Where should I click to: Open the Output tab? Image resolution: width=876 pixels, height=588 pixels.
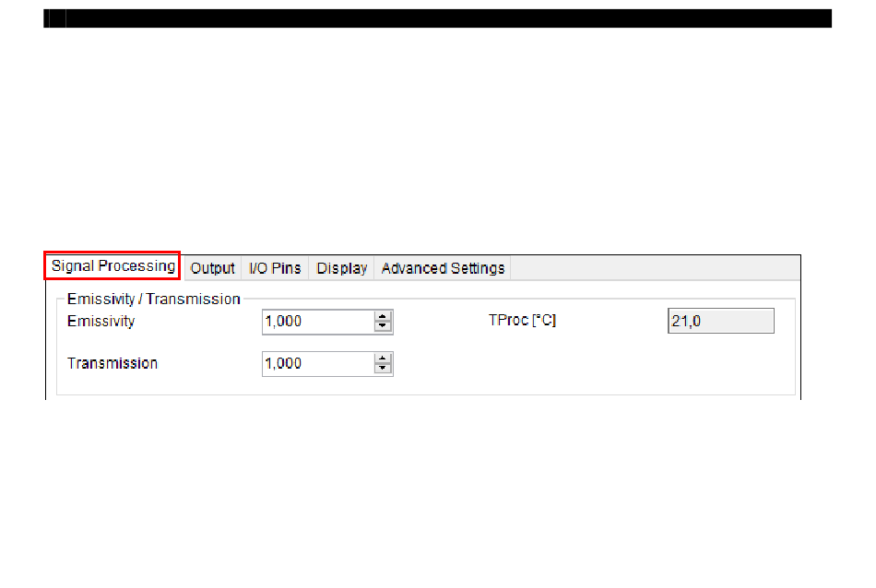click(x=212, y=268)
